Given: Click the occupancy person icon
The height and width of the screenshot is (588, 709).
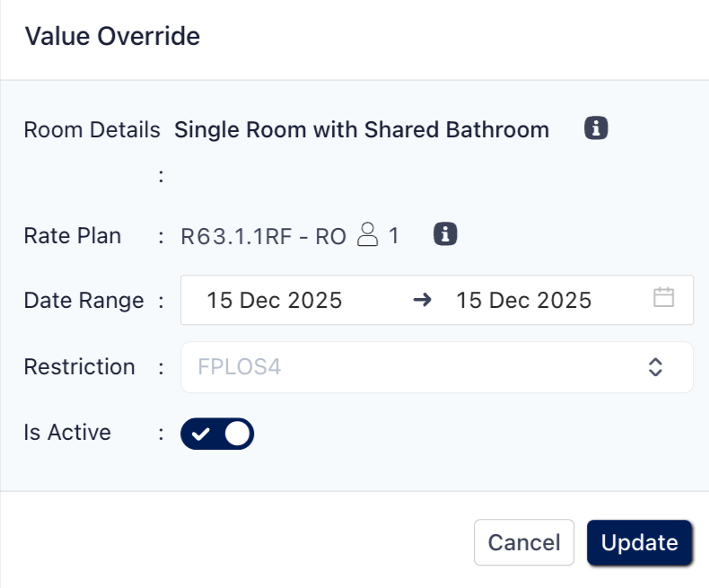Looking at the screenshot, I should [366, 235].
